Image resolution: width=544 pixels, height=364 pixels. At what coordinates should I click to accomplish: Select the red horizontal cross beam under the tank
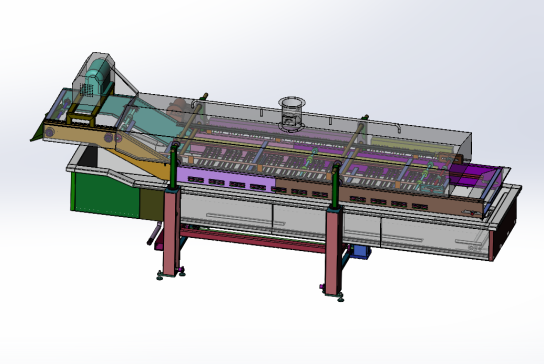[253, 239]
